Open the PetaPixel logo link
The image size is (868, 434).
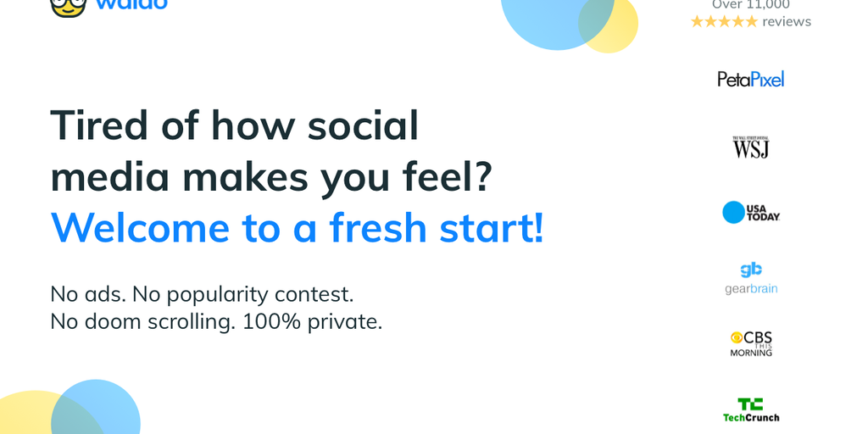pos(750,79)
